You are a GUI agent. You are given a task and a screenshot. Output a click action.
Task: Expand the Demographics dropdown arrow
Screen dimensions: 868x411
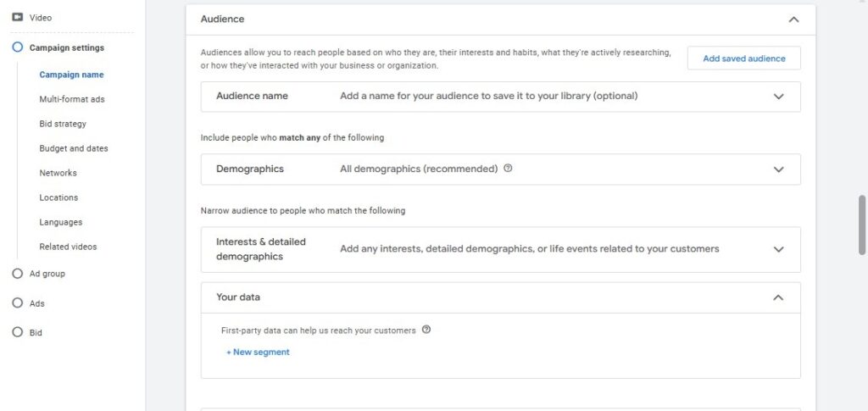tap(778, 169)
